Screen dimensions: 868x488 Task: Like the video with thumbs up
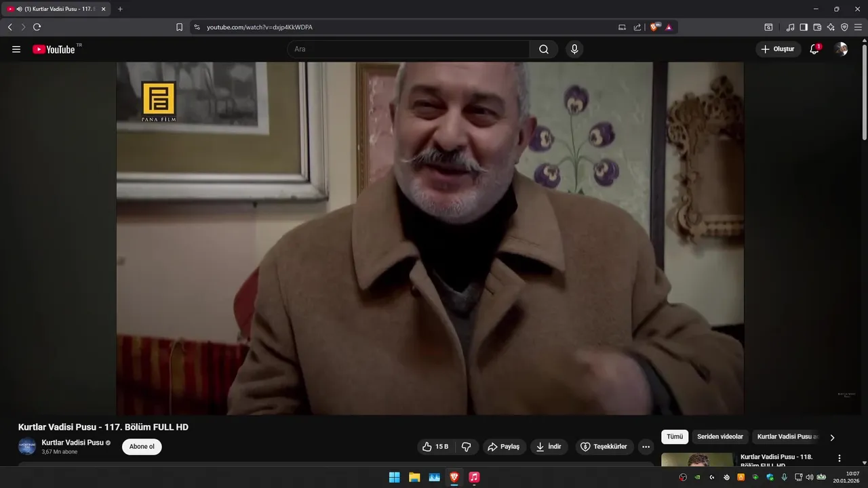[x=435, y=447]
